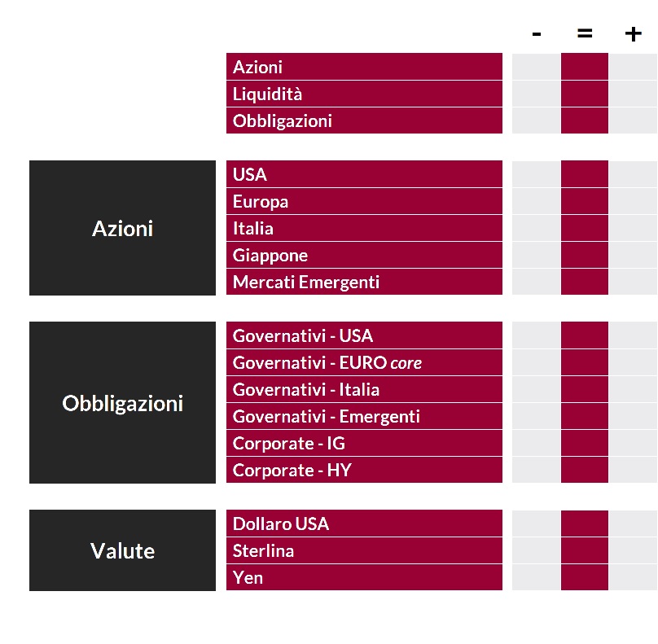Click neutral red cell for Corporate - IG
Viewport: 658px width, 644px height.
[585, 443]
